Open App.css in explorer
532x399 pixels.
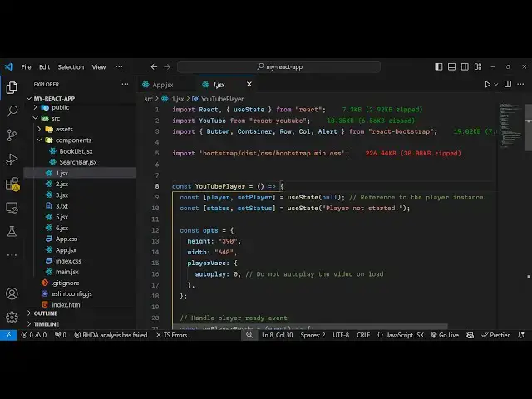[66, 239]
